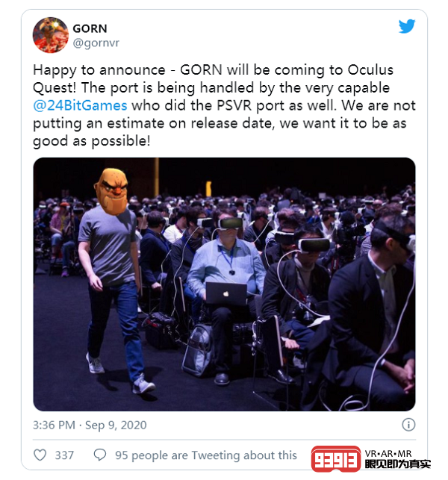Click the 337 likes count
This screenshot has width=448, height=480.
64,455
